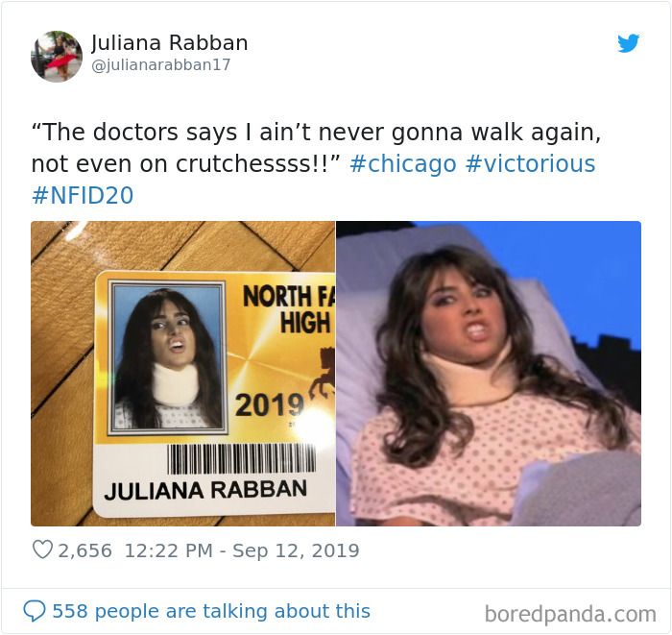Click the JULIANA RABBAN name on ID card

pyautogui.click(x=205, y=490)
